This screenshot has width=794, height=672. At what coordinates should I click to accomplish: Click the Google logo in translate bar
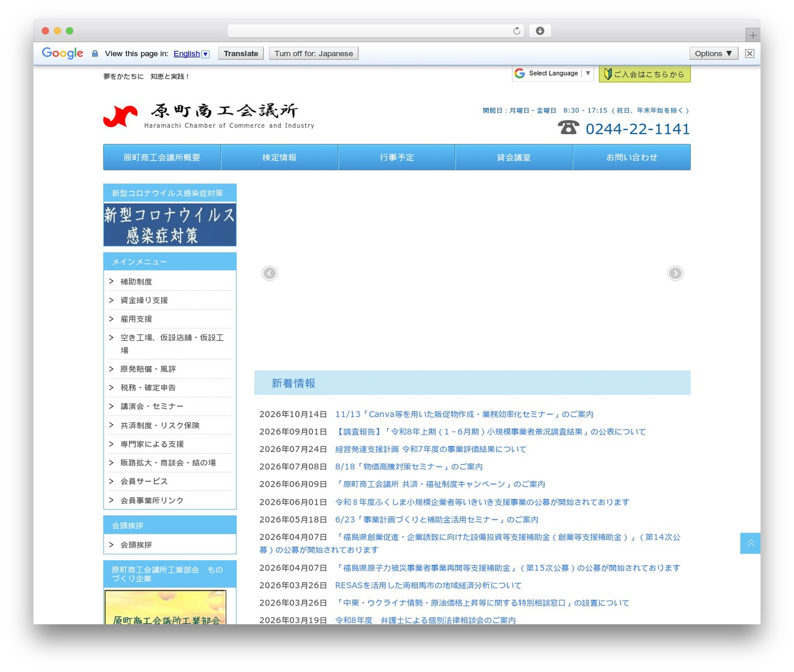(x=62, y=53)
